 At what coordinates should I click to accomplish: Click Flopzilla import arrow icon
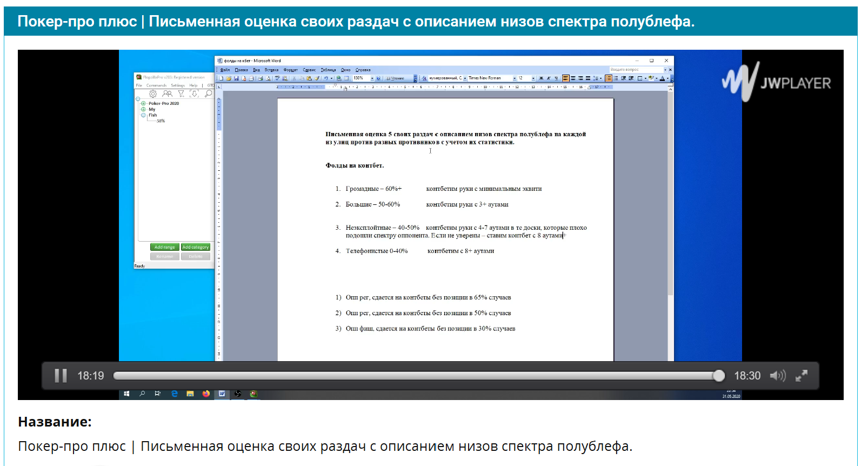click(194, 94)
